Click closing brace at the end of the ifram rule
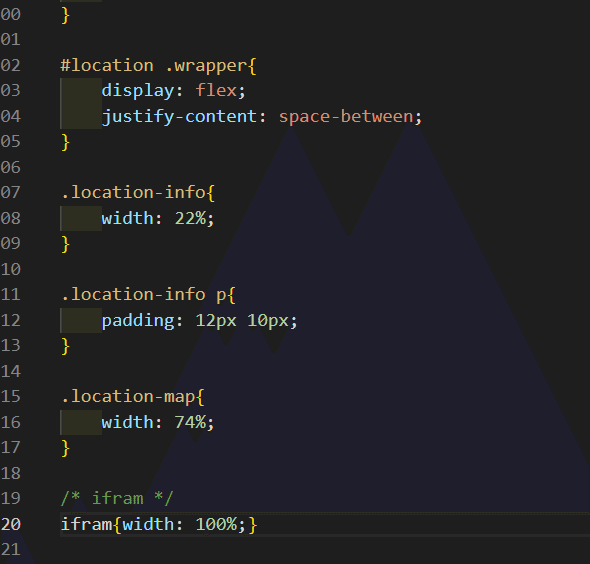590x564 pixels. pos(252,525)
